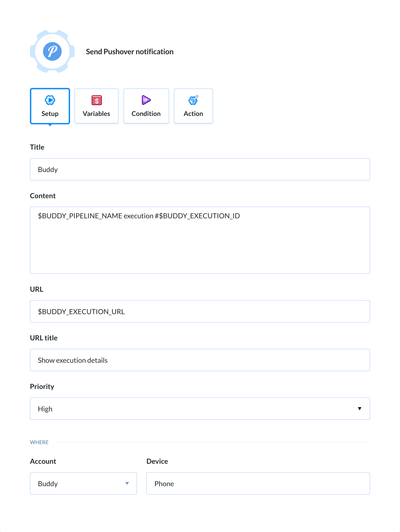Click the Device label
This screenshot has width=400, height=532.
(x=157, y=461)
